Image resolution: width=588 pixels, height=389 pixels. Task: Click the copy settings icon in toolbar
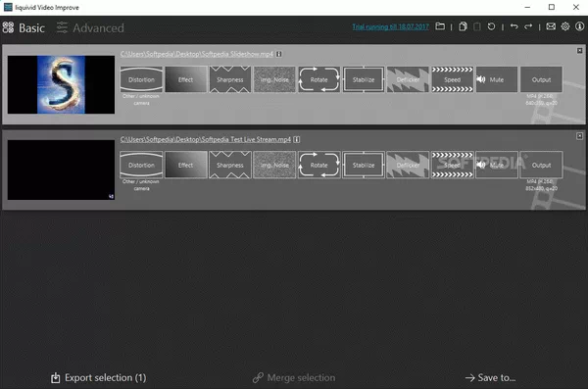point(463,26)
